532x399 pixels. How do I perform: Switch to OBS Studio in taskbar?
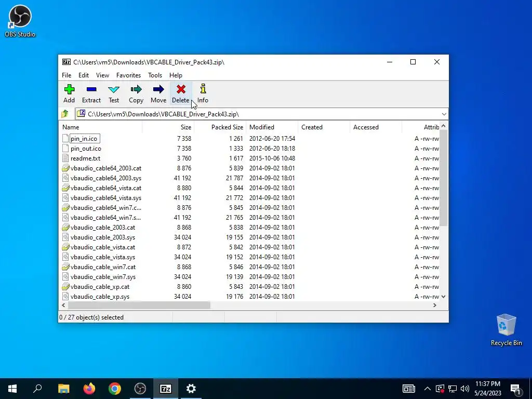point(140,389)
